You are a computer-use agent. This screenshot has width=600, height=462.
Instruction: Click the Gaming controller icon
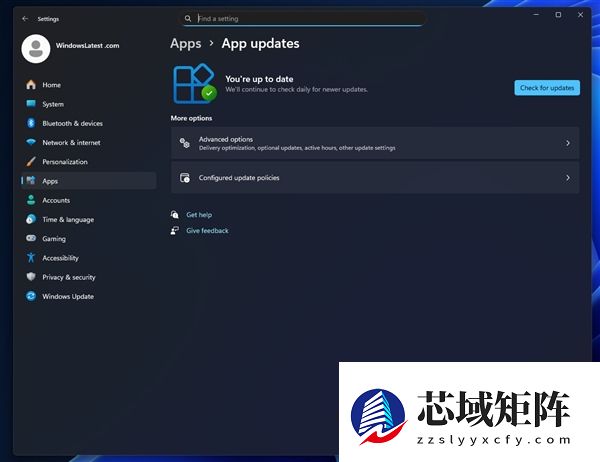(x=31, y=238)
